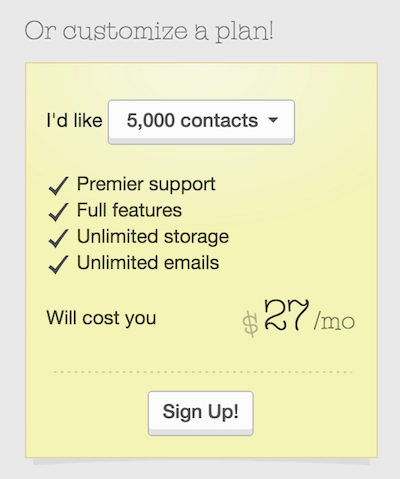Click the Premier support text
Screen dimensions: 400x479
[x=146, y=185]
